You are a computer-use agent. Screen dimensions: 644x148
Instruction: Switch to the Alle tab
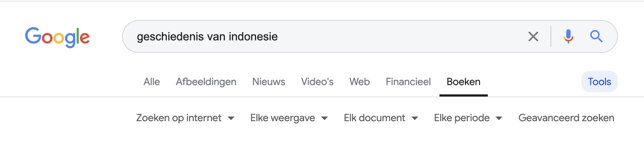click(x=152, y=82)
